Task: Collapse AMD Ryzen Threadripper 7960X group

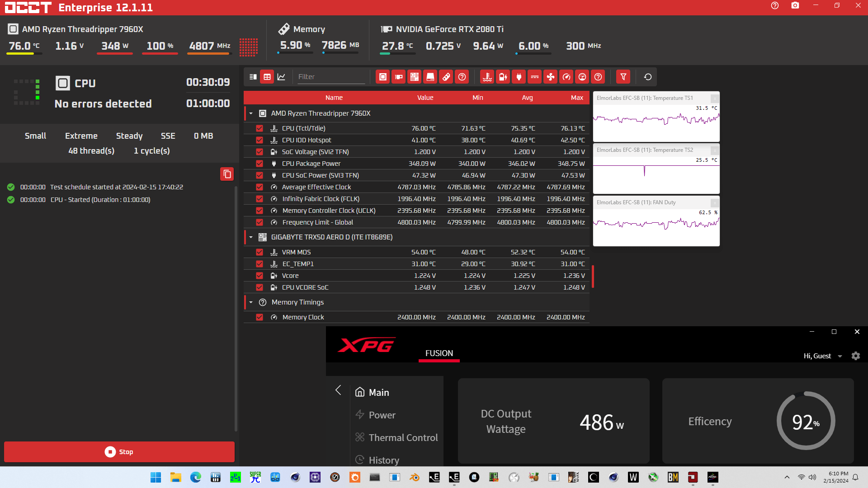Action: (x=251, y=113)
